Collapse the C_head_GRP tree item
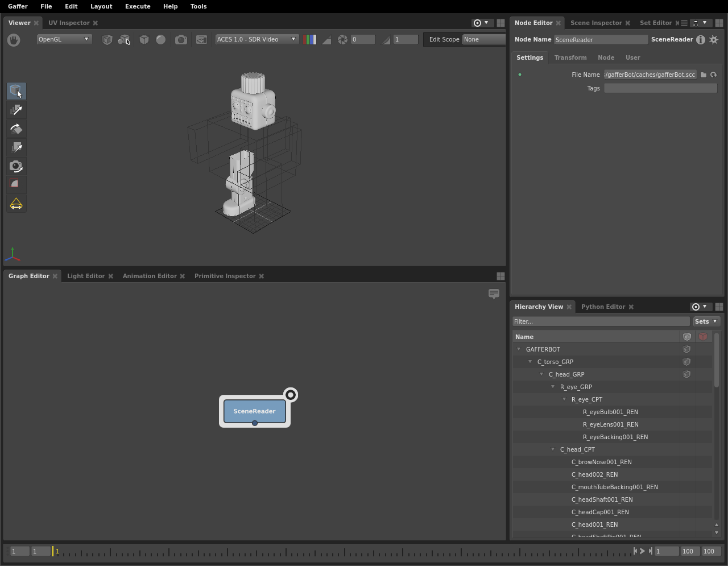 [x=541, y=374]
